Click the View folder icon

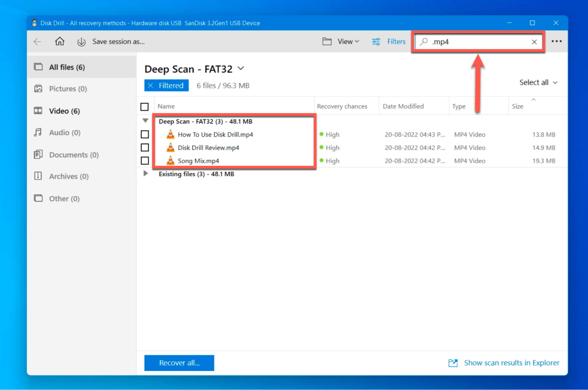click(327, 41)
